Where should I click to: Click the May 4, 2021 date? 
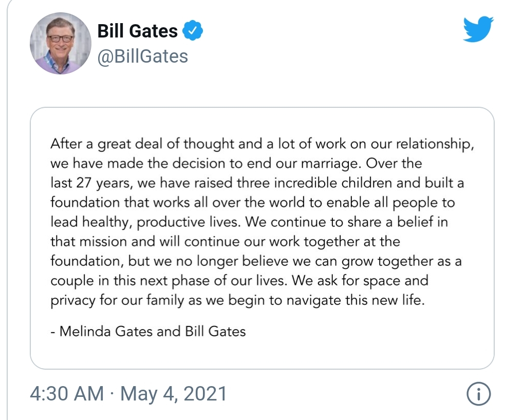tap(174, 394)
